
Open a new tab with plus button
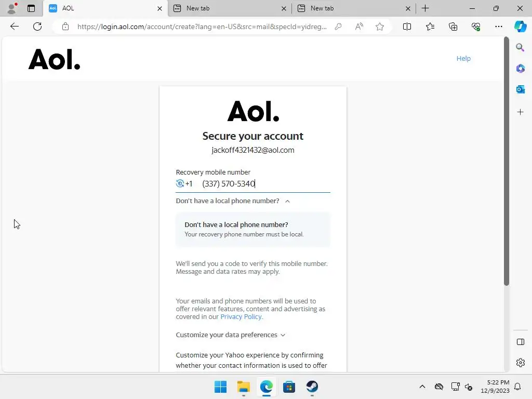click(x=425, y=8)
